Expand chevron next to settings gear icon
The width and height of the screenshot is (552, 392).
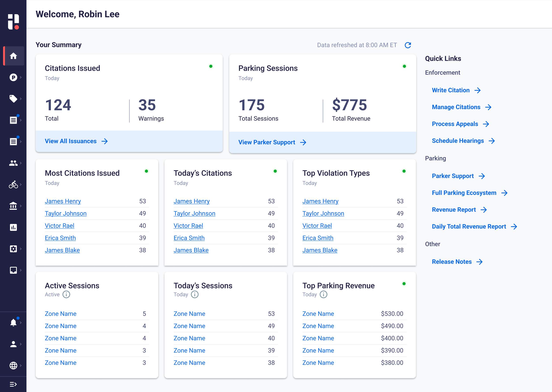21,249
